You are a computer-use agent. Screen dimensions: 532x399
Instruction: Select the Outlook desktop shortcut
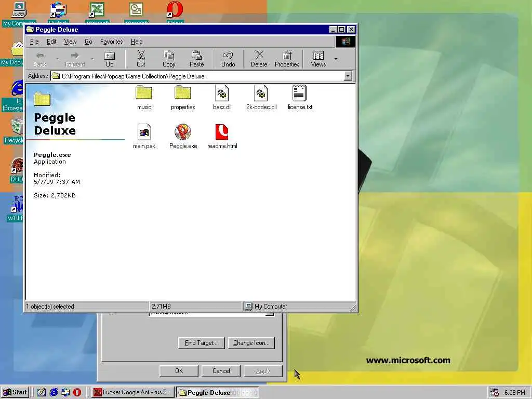point(58,13)
